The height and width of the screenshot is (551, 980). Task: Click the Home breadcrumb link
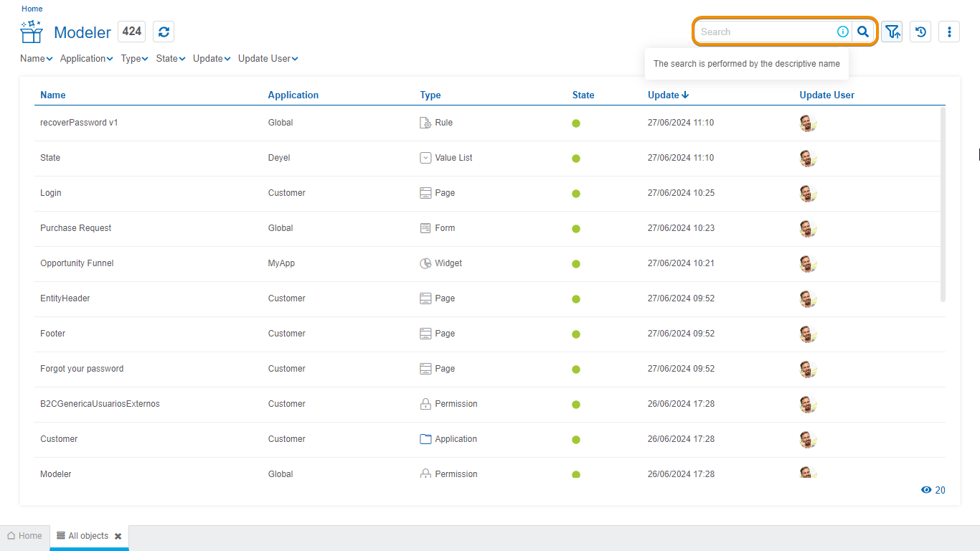[x=32, y=9]
